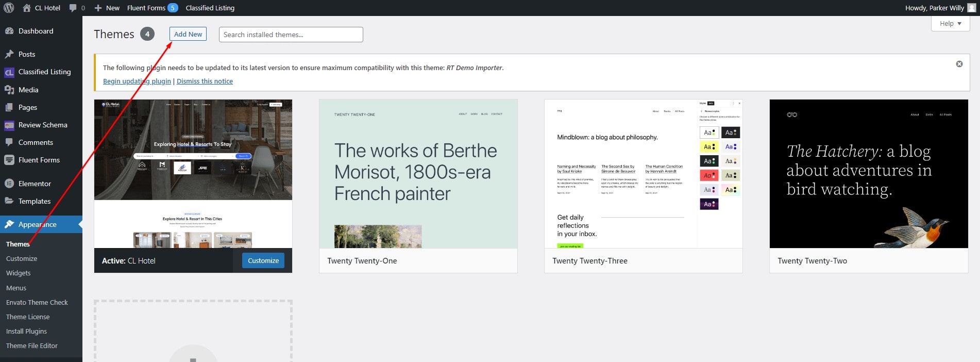
Task: Open Theme License submenu
Action: click(x=28, y=317)
